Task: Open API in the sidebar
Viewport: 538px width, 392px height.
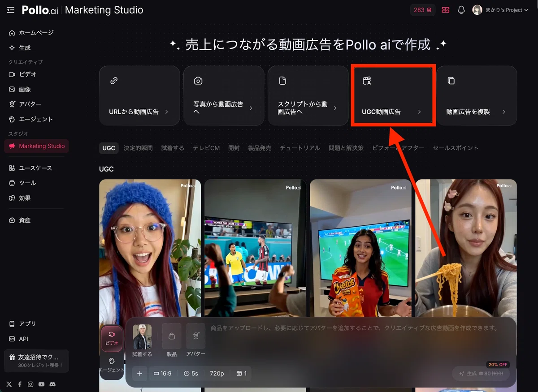Action: pyautogui.click(x=36, y=339)
